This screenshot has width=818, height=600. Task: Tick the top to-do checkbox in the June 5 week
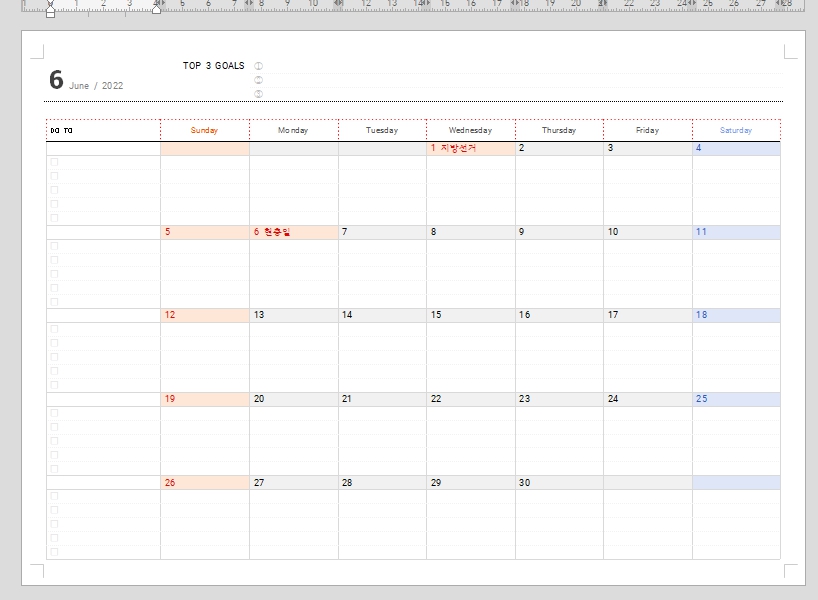(54, 246)
